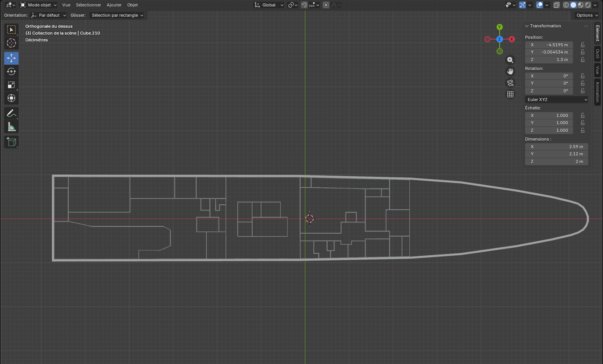Viewport: 603px width, 364px height.
Task: Toggle camera view in the viewport
Action: [510, 83]
